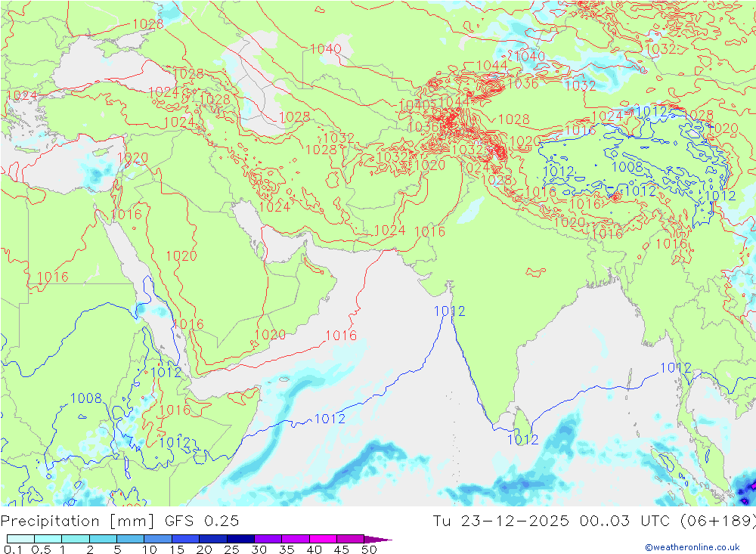Image resolution: width=756 pixels, height=554 pixels.
Task: Click the red 1020 label over central Saudi Arabia
Action: click(181, 256)
